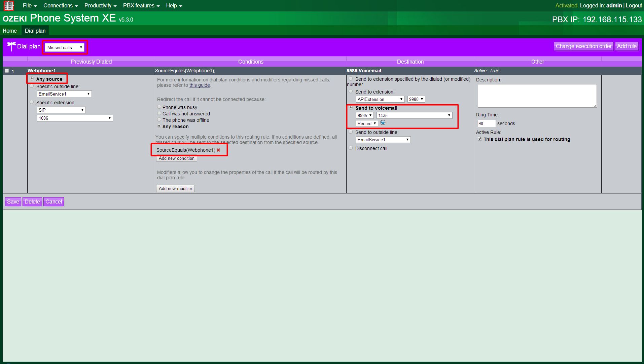Open the 1006 extension dropdown
644x364 pixels.
[75, 118]
